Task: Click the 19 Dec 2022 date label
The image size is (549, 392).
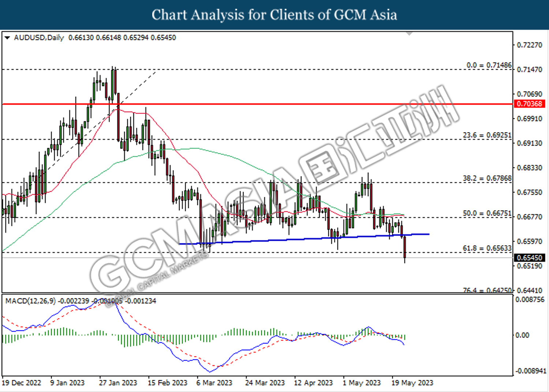Action: coord(21,383)
